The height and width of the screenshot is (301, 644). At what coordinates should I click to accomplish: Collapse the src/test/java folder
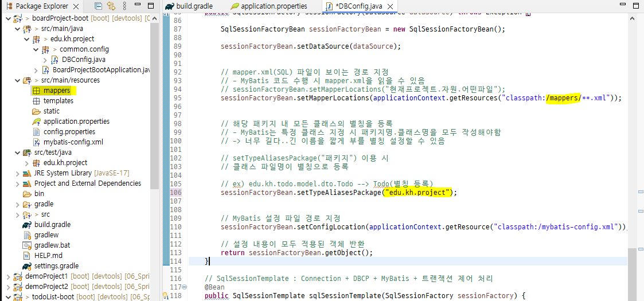pos(17,153)
